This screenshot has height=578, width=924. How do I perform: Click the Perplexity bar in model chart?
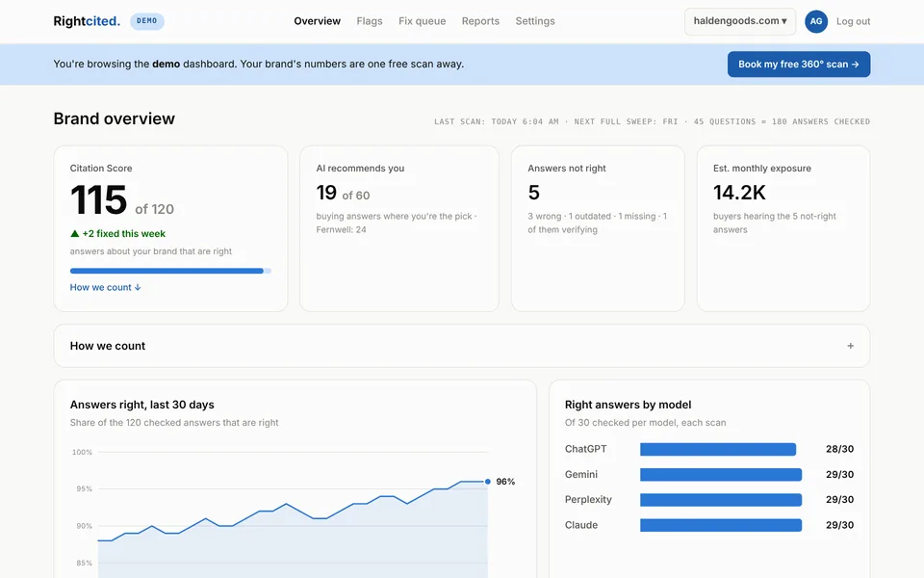point(721,500)
